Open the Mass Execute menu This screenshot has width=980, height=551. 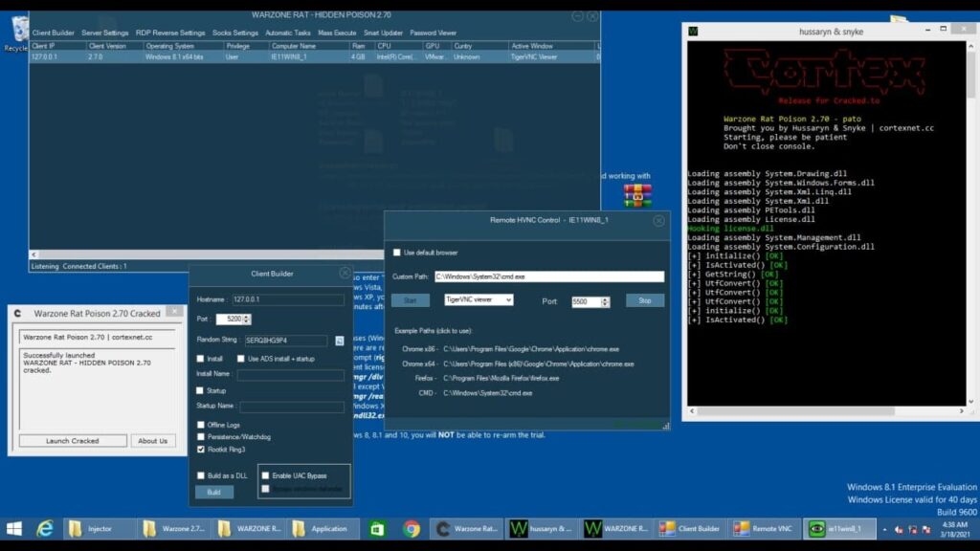click(337, 33)
